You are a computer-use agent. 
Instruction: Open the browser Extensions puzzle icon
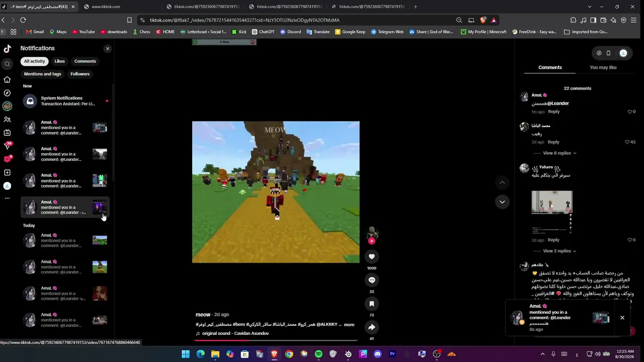573,20
